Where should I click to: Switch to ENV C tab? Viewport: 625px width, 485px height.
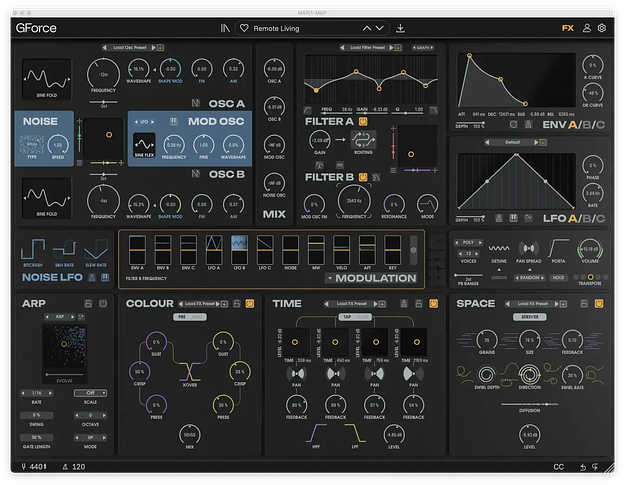[x=600, y=125]
